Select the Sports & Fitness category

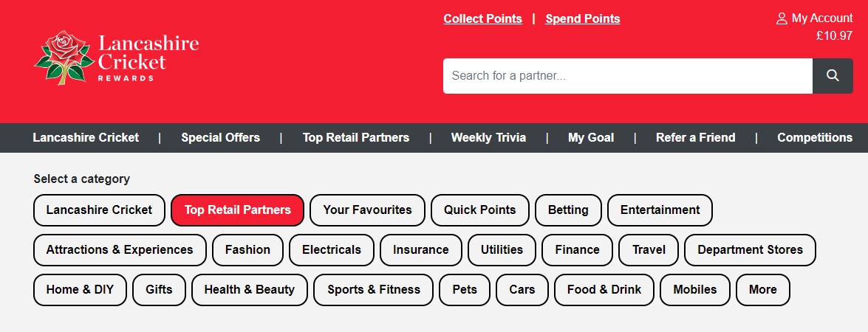374,289
